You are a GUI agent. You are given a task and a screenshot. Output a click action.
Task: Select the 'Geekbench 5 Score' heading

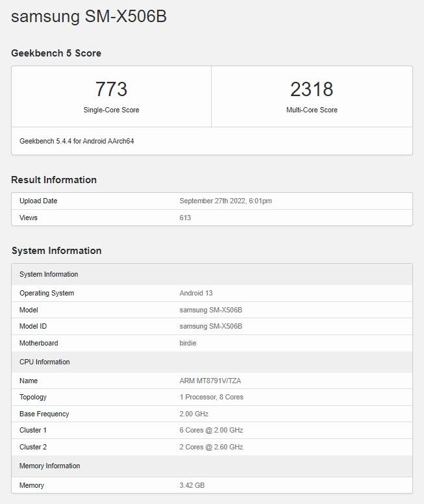point(56,53)
